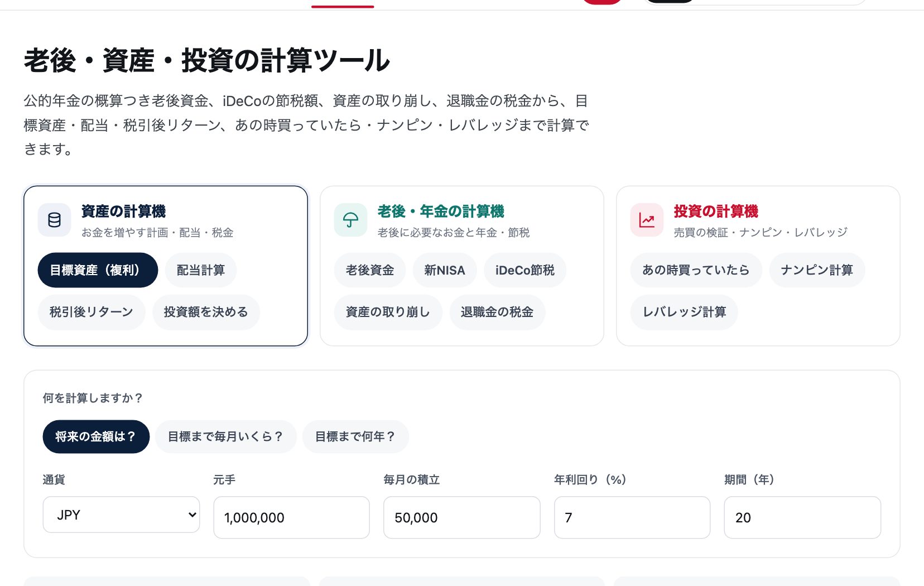Open the iDeCo節税 calculator
The image size is (924, 586).
525,270
